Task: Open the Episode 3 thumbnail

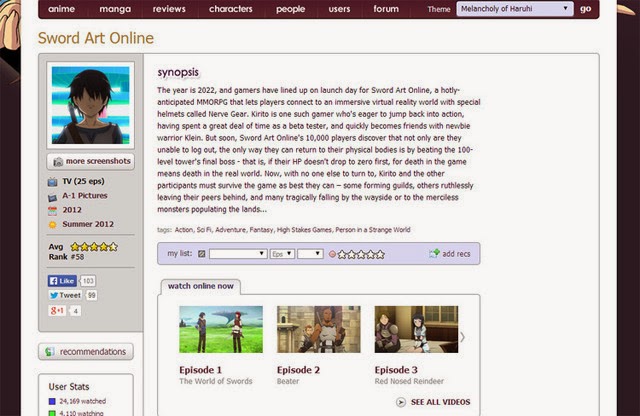Action: click(416, 329)
